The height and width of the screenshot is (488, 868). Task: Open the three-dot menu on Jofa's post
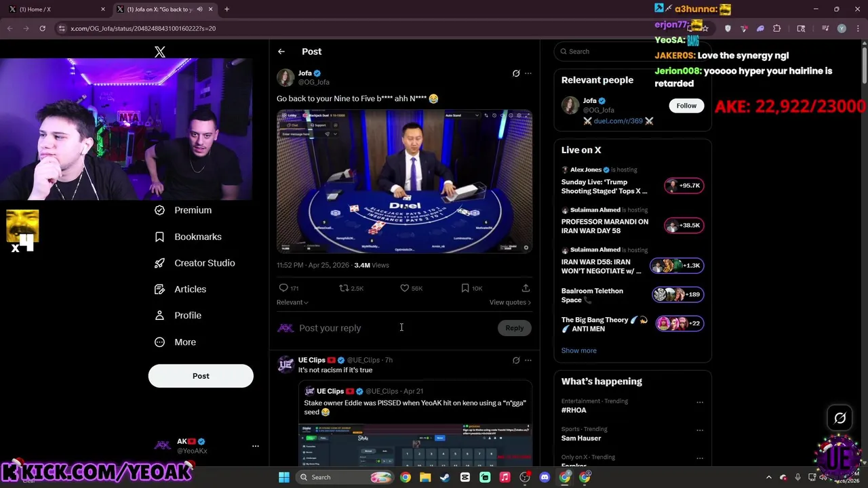(528, 73)
